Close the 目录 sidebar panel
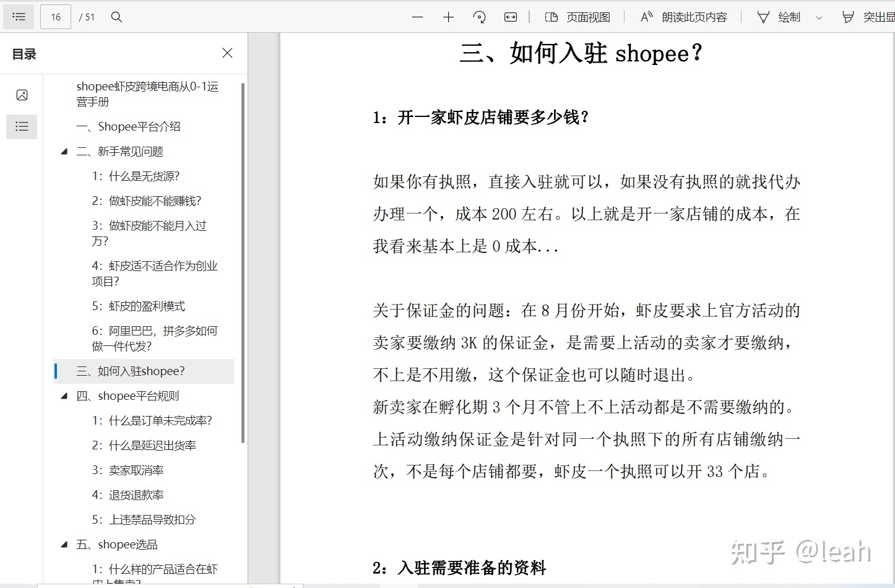Image resolution: width=895 pixels, height=588 pixels. coord(227,53)
